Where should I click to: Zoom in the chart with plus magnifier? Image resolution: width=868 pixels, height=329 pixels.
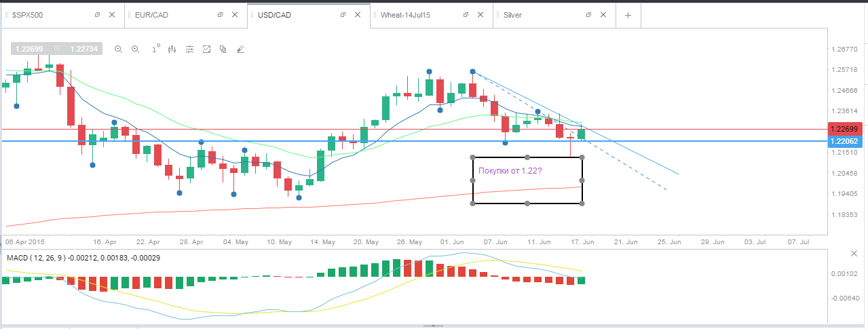coord(135,49)
